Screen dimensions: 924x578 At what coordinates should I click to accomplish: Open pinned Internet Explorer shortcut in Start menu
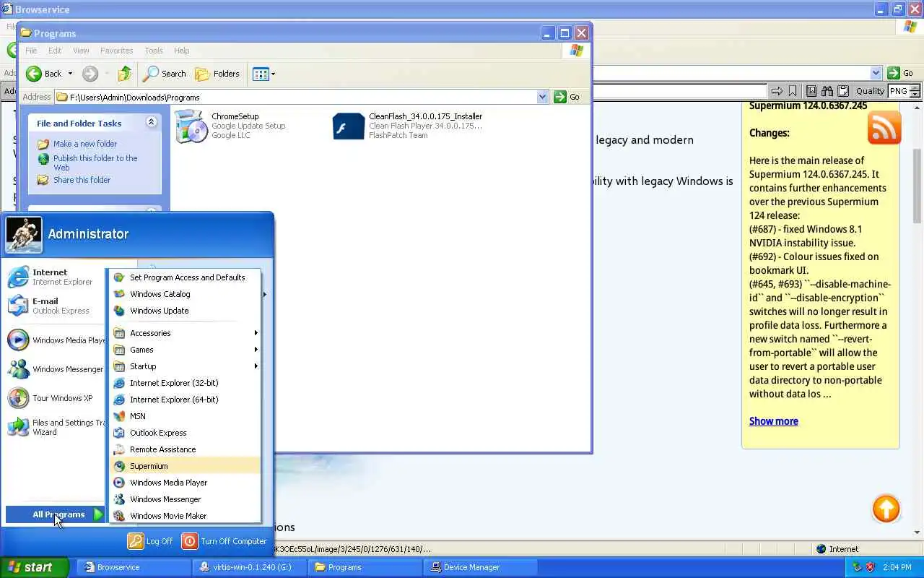55,277
